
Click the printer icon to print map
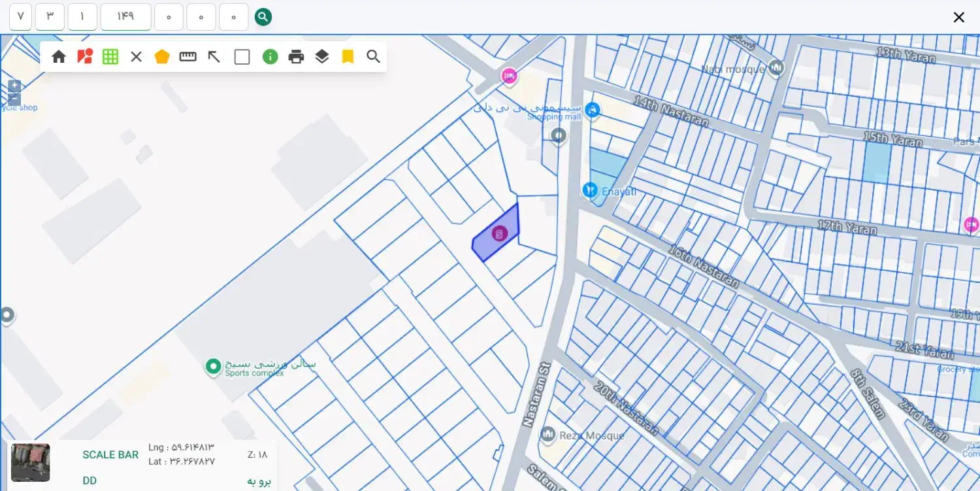tap(297, 57)
